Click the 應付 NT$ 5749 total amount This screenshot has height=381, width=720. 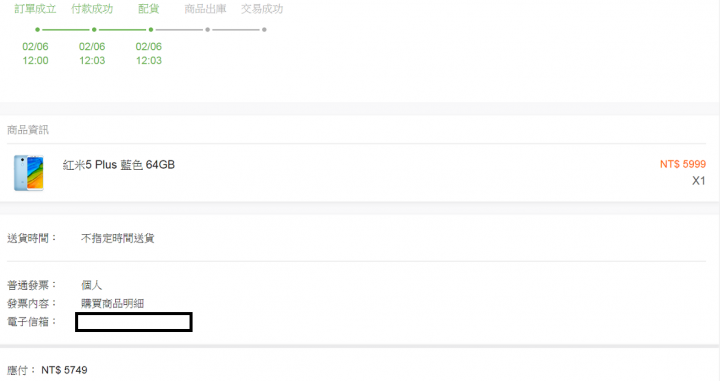click(x=47, y=370)
